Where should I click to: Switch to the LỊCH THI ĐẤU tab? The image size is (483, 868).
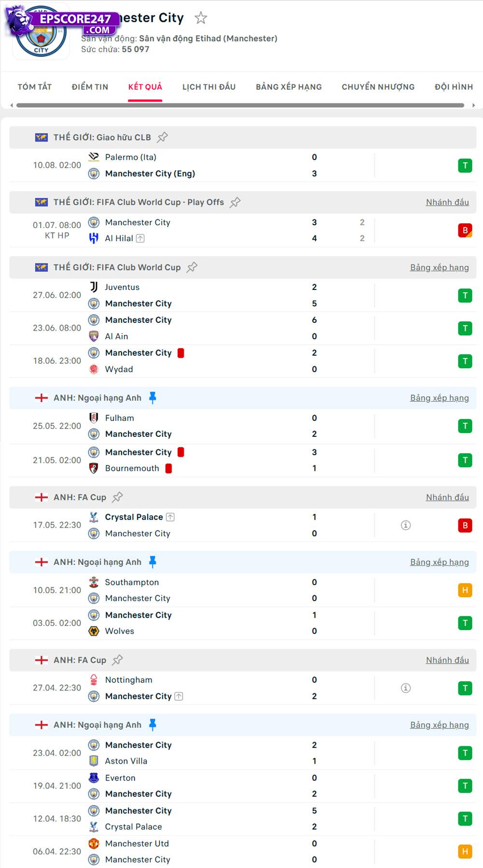[208, 87]
